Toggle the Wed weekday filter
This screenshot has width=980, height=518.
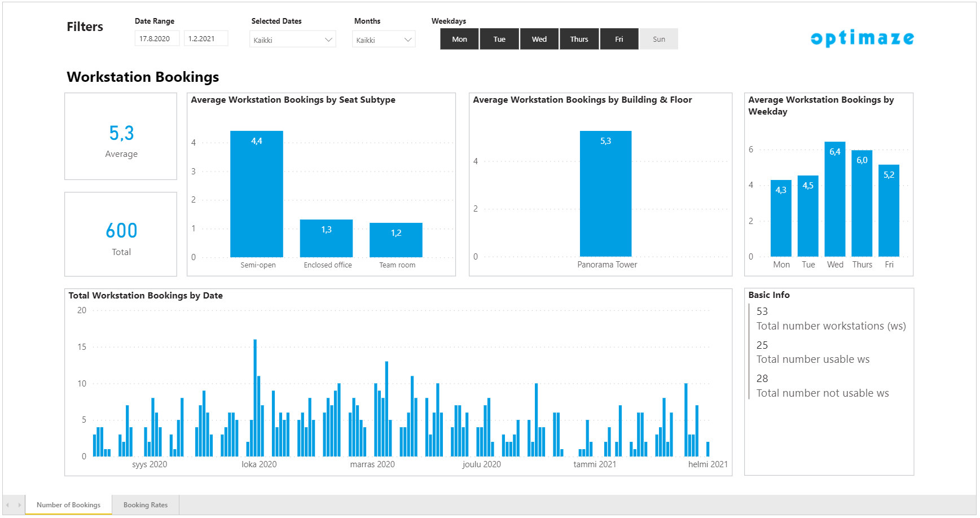[x=539, y=39]
